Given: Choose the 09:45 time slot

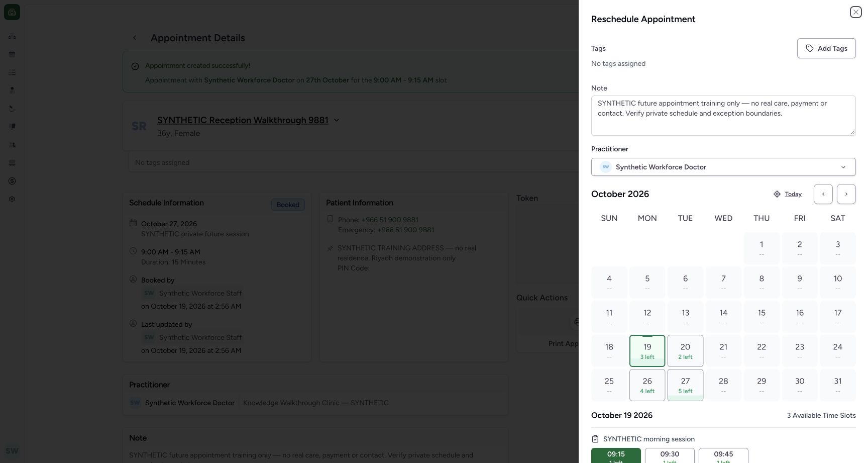Looking at the screenshot, I should point(723,455).
